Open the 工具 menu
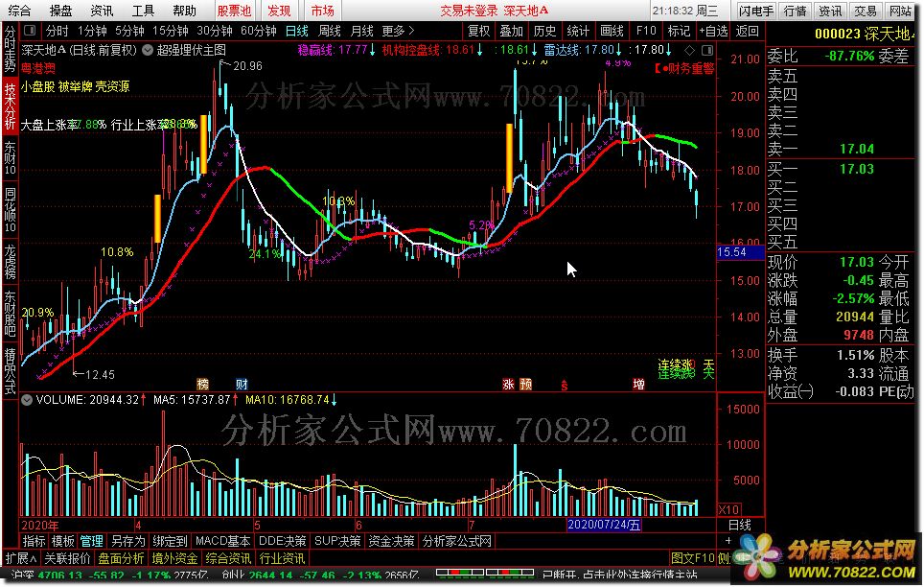This screenshot has width=924, height=587. 143,11
